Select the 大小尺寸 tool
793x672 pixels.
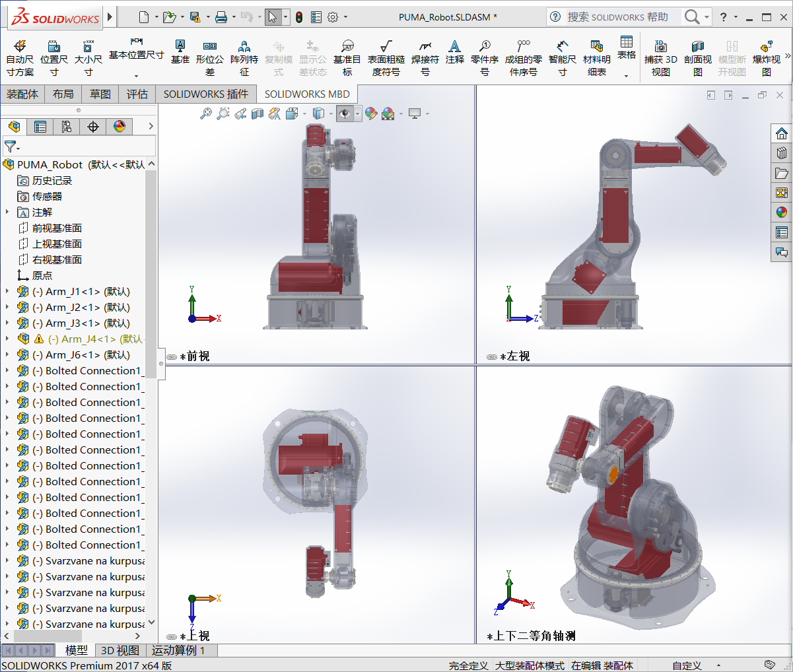[x=88, y=57]
